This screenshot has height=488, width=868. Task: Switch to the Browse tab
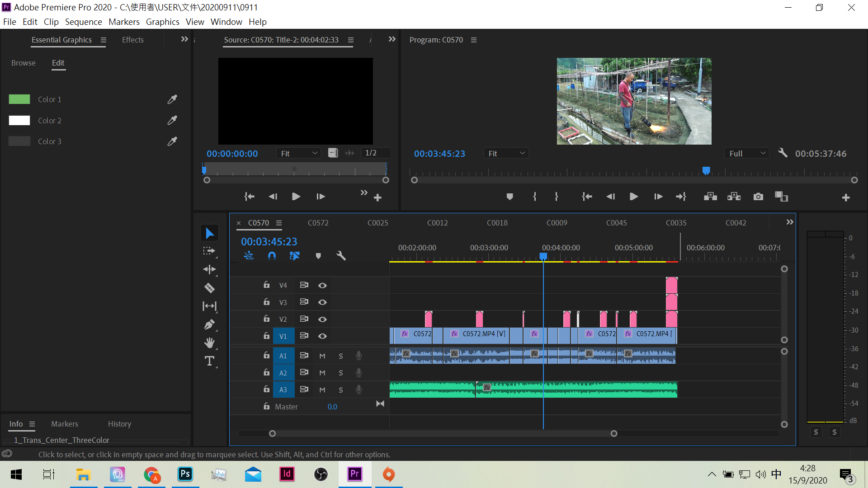click(24, 63)
